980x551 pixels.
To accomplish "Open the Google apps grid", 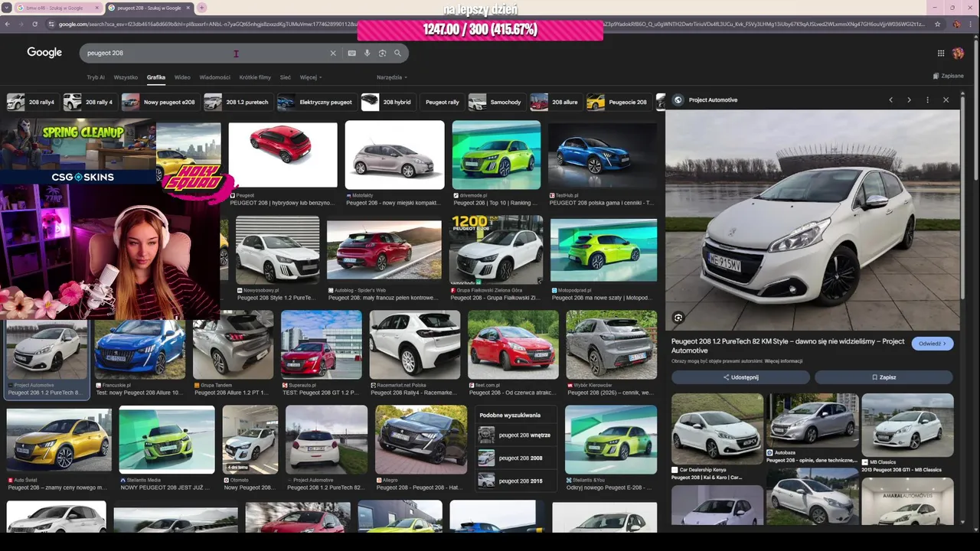I will click(941, 53).
